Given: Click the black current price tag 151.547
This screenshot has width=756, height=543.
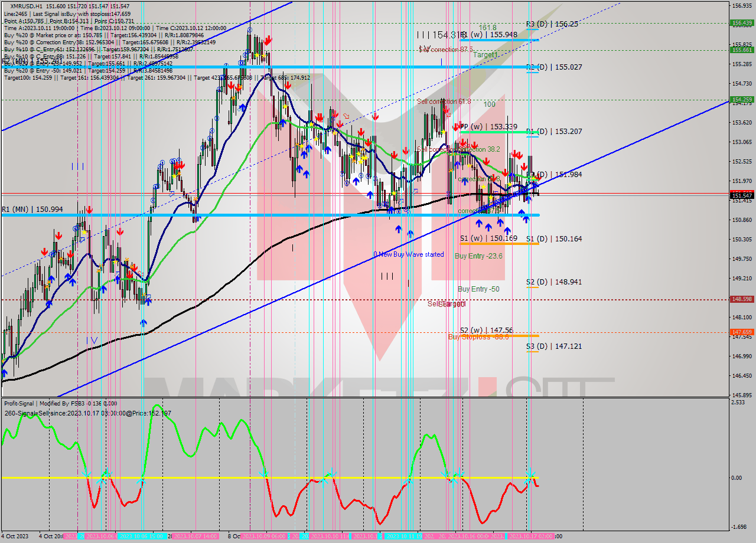Looking at the screenshot, I should [741, 195].
